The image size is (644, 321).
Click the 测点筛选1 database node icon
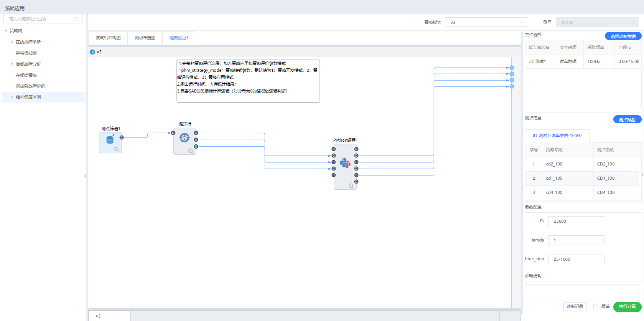[x=110, y=140]
